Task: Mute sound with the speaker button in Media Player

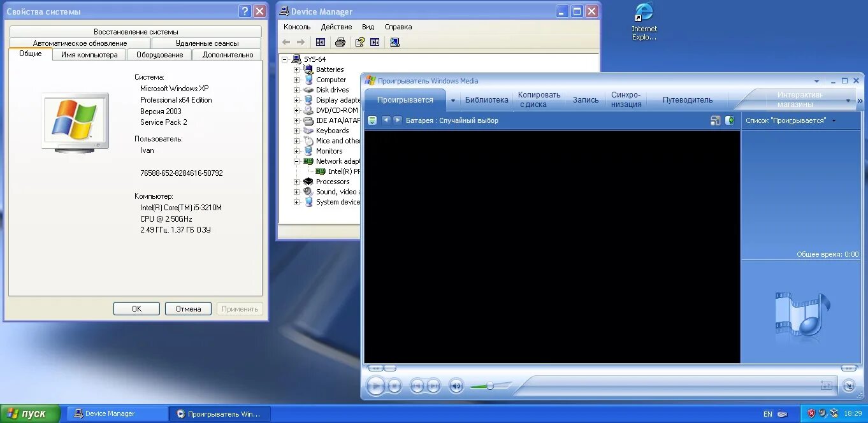Action: (456, 385)
